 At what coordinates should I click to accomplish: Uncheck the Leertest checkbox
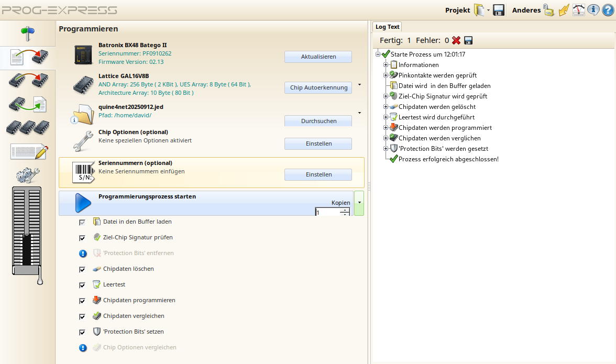(82, 285)
